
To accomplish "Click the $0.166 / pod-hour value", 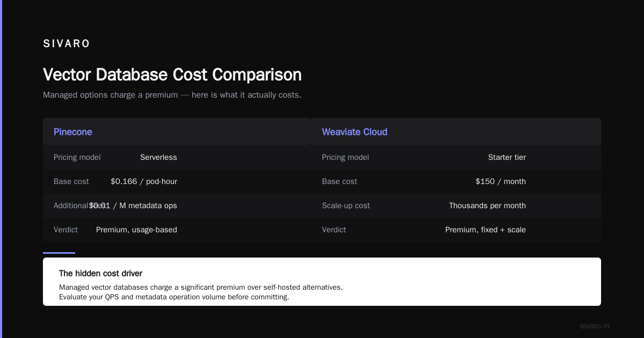I will click(x=144, y=181).
